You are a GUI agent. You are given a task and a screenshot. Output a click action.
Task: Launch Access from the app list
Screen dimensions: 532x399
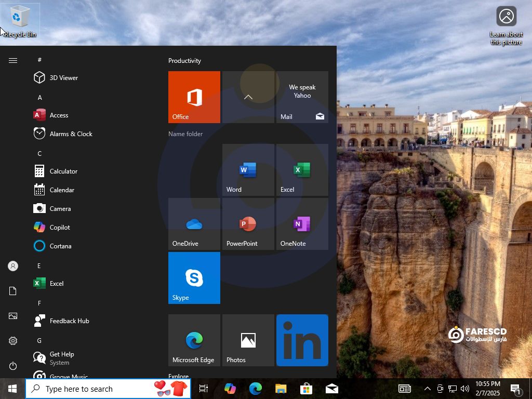(91, 115)
